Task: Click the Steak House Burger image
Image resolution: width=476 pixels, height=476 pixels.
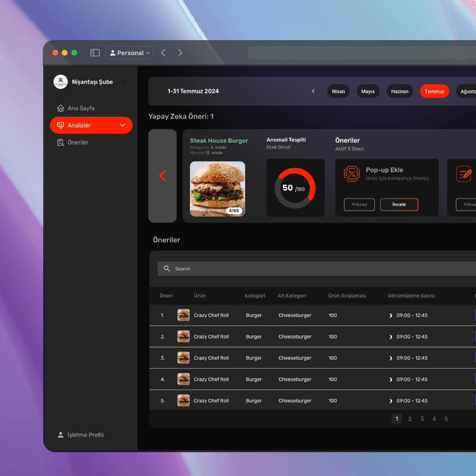Action: coord(217,189)
